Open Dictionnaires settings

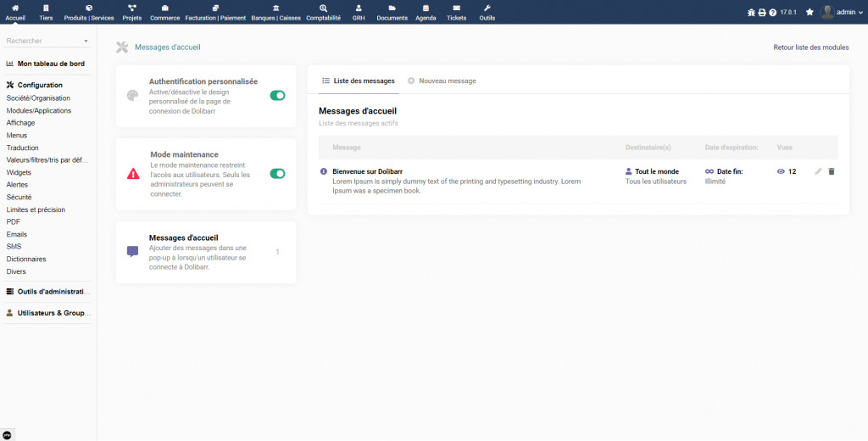pyautogui.click(x=26, y=260)
